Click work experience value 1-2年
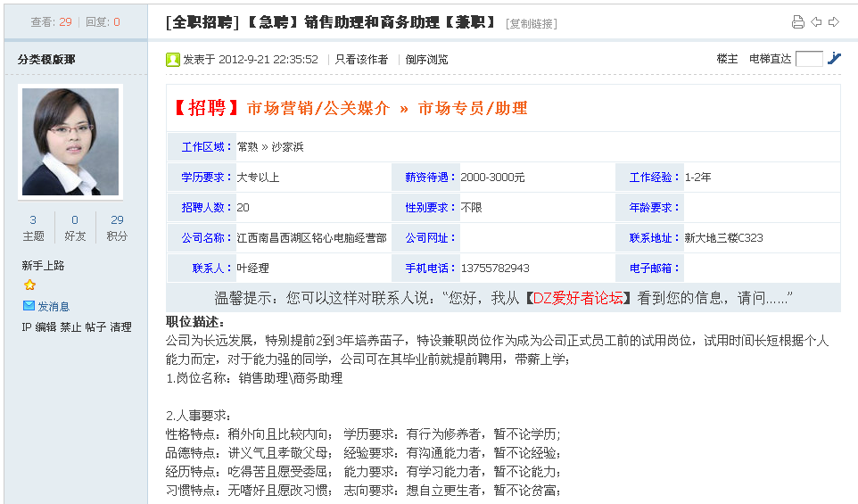This screenshot has width=858, height=504. pos(697,178)
